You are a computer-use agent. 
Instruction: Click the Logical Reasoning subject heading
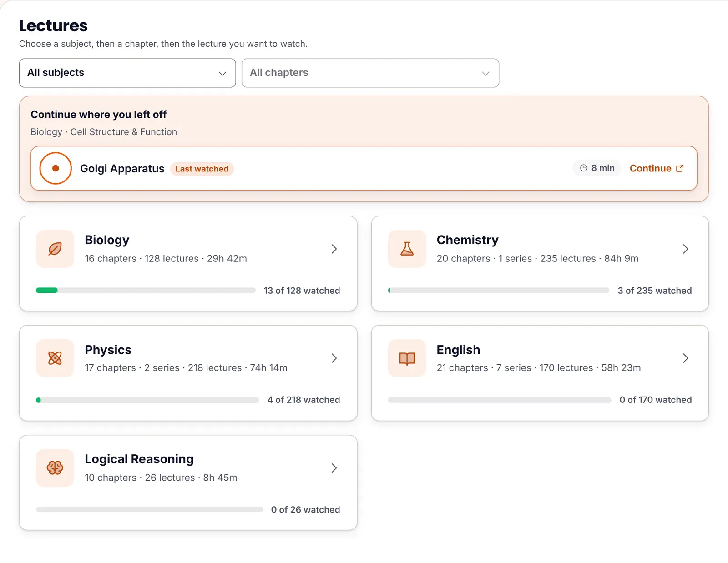click(x=139, y=459)
